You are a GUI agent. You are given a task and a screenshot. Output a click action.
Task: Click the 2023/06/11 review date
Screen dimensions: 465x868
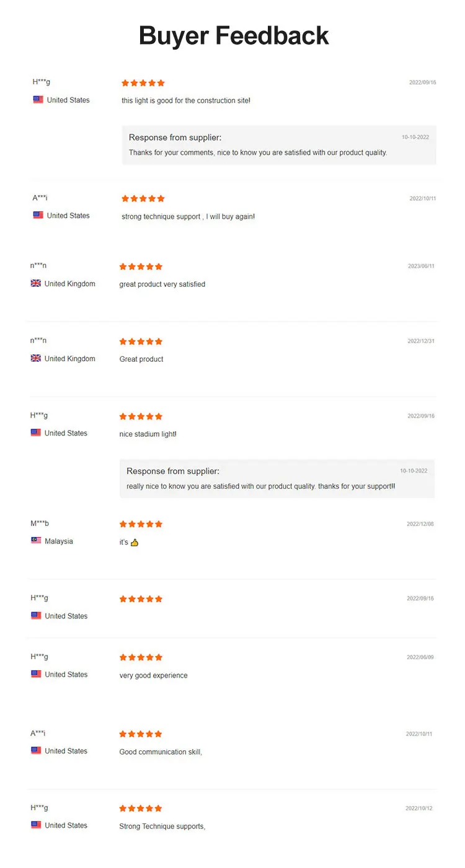[421, 266]
